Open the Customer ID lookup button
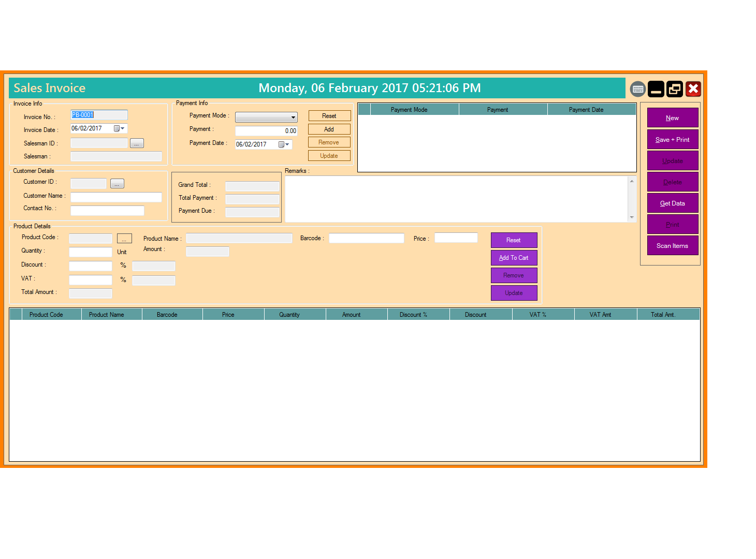This screenshot has width=756, height=559. point(117,183)
